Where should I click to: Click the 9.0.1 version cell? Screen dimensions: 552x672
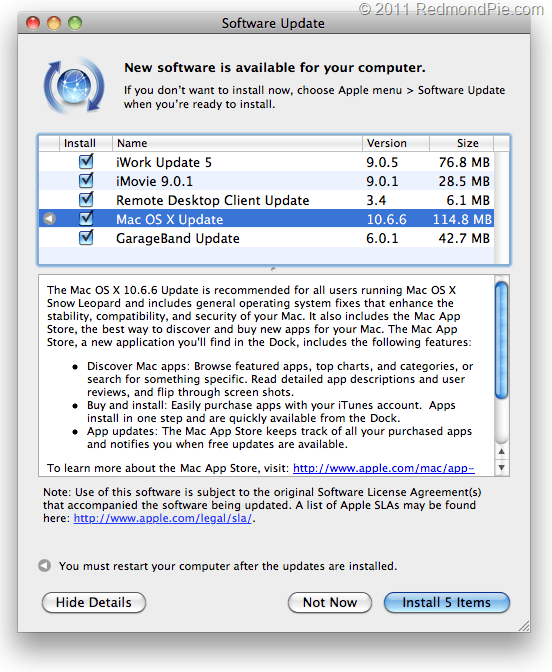tap(382, 181)
